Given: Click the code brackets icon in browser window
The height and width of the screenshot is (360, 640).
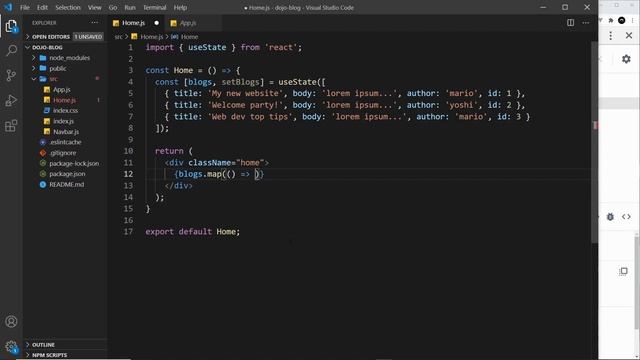Looking at the screenshot, I should (626, 217).
